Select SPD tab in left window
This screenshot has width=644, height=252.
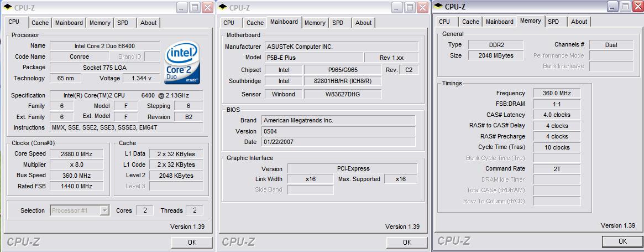click(x=123, y=23)
